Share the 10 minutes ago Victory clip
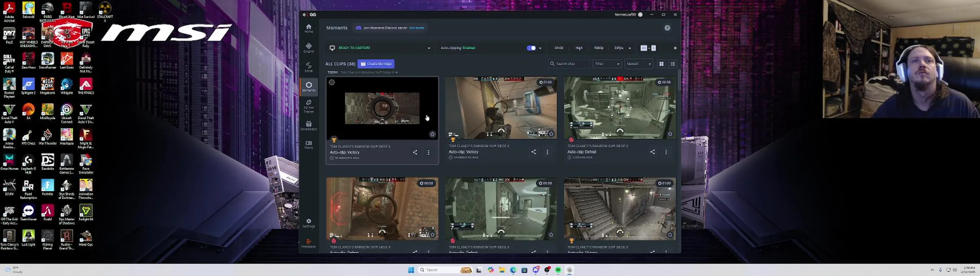 [415, 152]
